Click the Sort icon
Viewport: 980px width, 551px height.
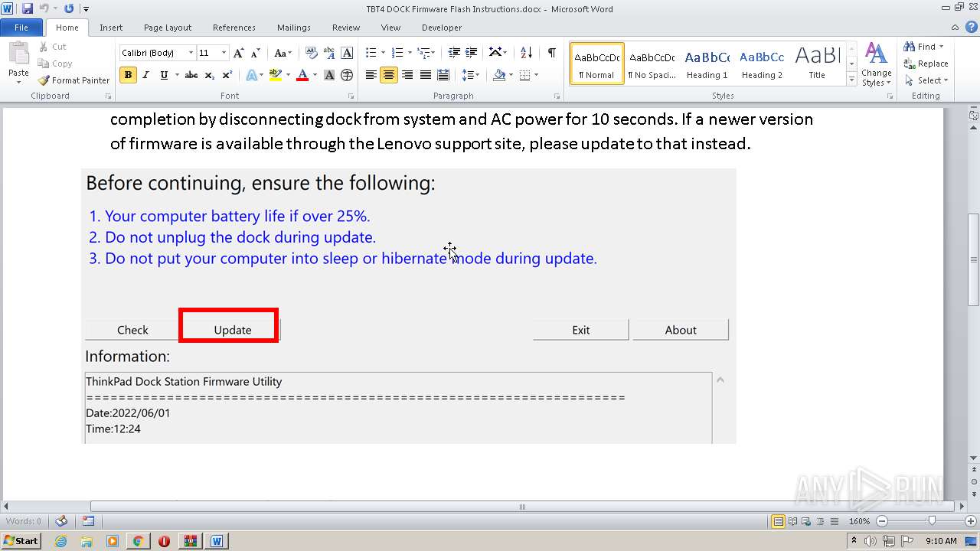[x=526, y=53]
